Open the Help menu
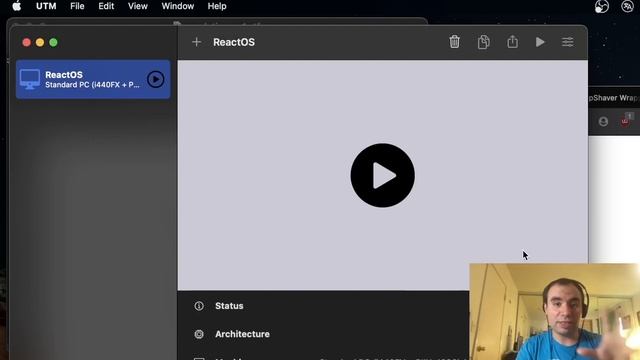 217,6
